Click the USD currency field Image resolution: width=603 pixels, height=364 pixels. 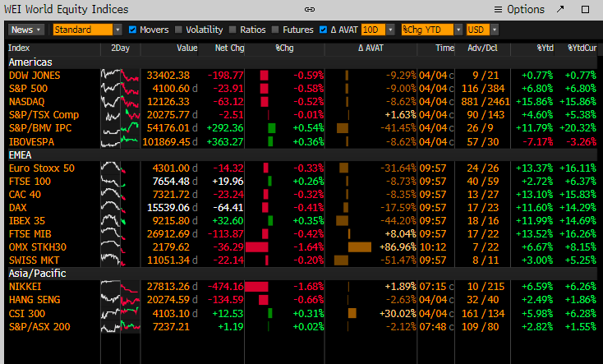[478, 30]
